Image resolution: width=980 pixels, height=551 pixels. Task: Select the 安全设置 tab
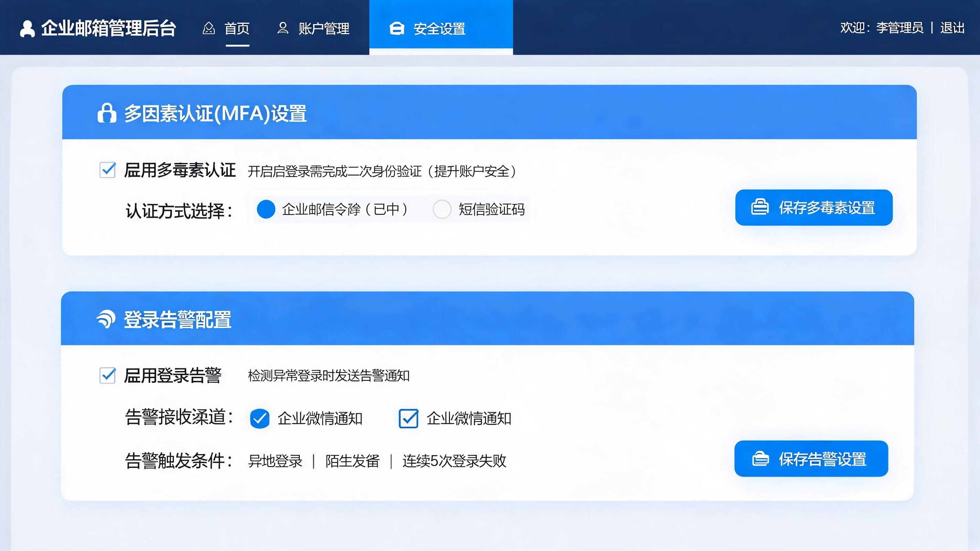[441, 28]
